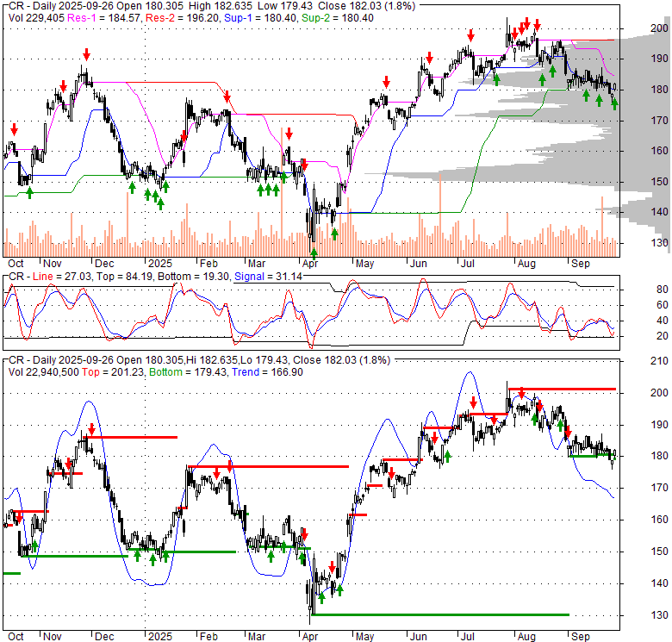
Task: Select Dec on the top chart time axis
Action: point(104,263)
